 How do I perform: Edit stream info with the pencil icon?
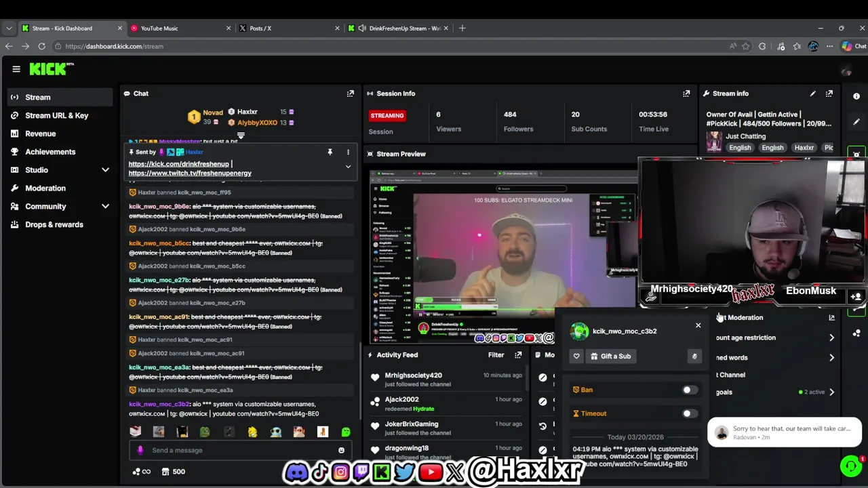point(812,94)
